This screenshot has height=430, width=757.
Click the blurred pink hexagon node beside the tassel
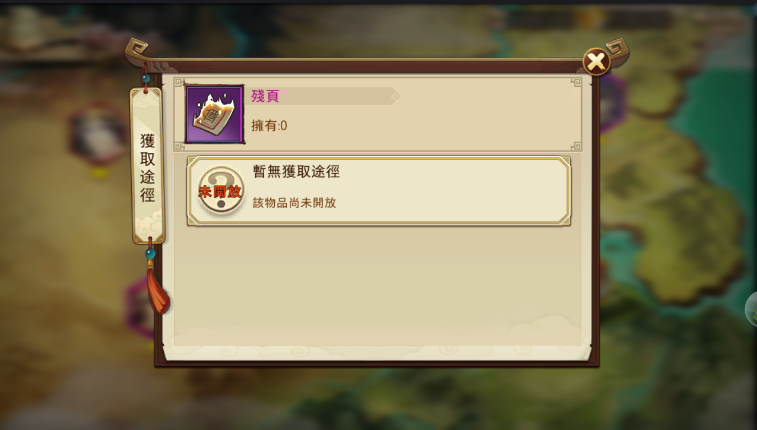139,309
